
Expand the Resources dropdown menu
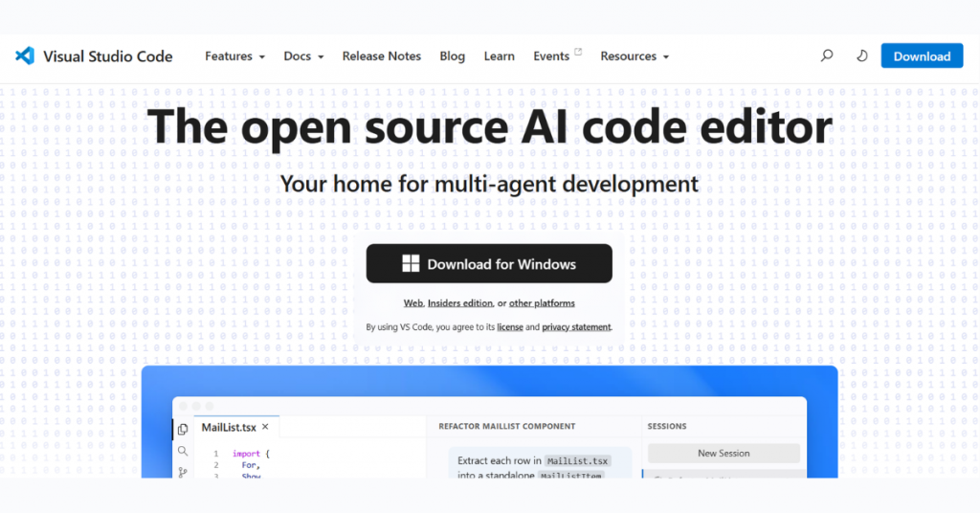635,56
